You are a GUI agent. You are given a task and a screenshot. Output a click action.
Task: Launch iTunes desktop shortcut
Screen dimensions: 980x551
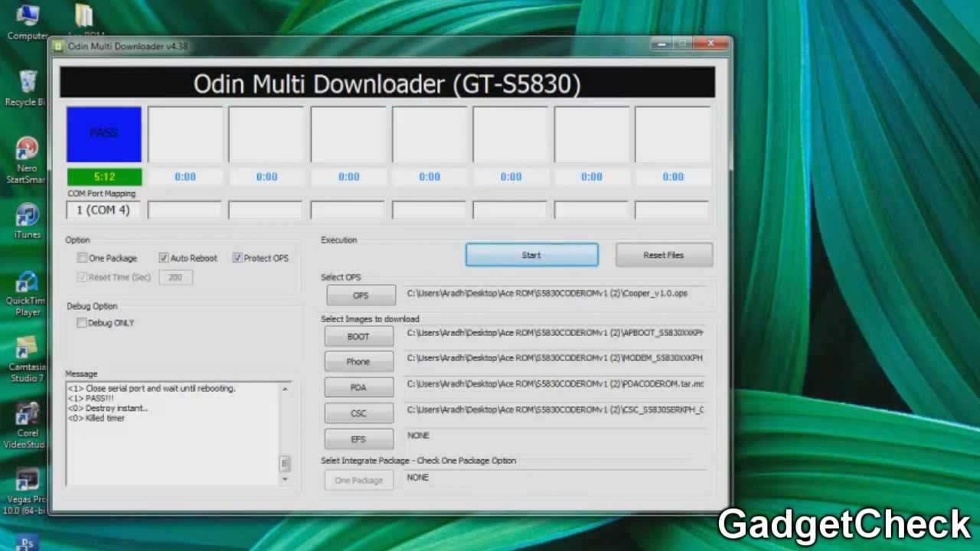coord(28,222)
